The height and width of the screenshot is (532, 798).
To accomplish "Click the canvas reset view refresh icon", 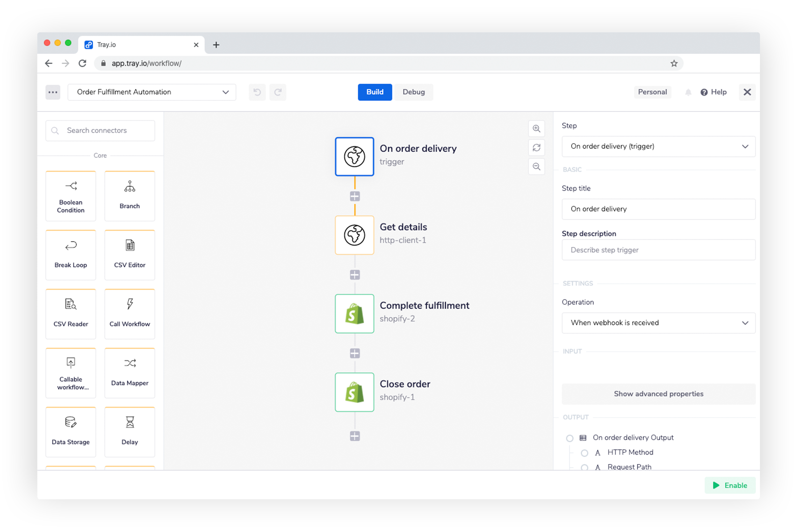I will tap(536, 148).
